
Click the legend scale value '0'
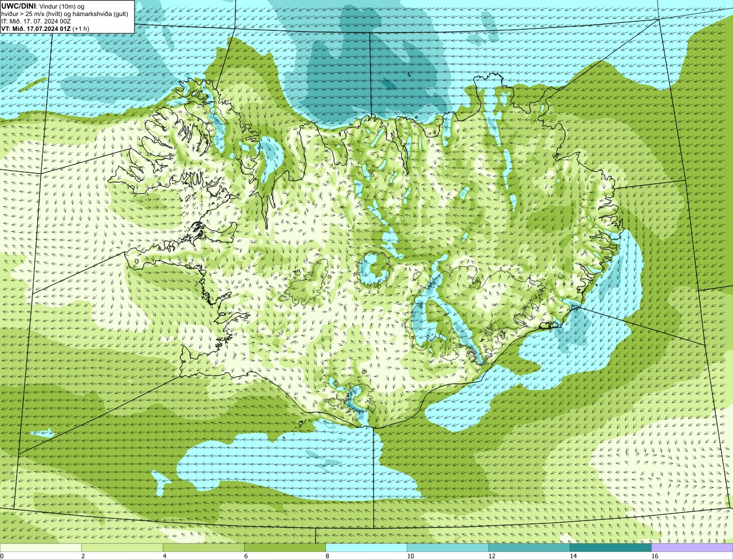pos(2,556)
